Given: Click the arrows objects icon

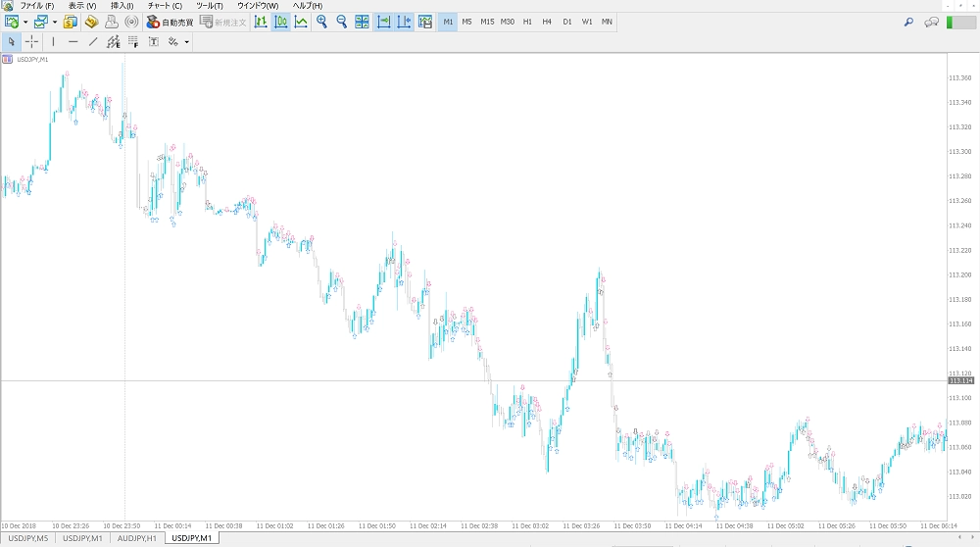Looking at the screenshot, I should 173,42.
